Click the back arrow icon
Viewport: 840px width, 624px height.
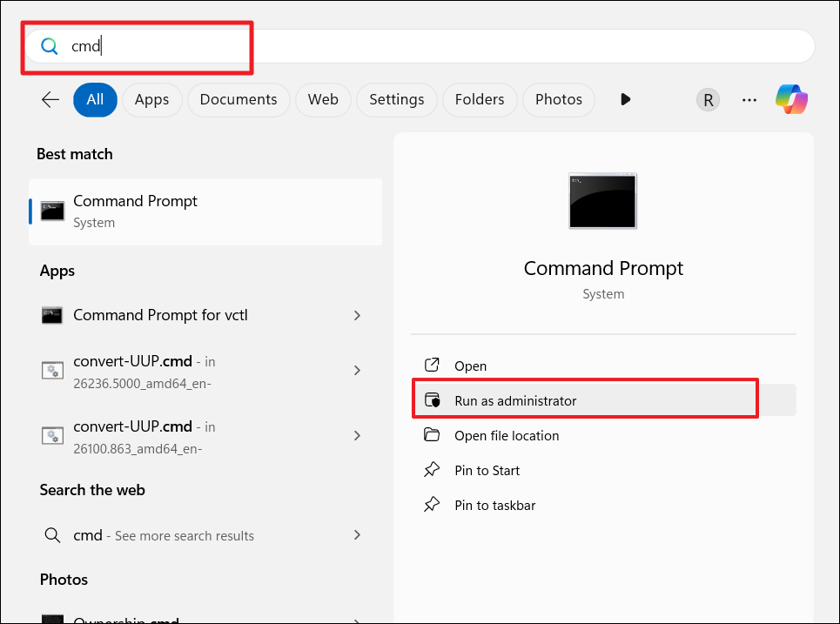coord(50,100)
